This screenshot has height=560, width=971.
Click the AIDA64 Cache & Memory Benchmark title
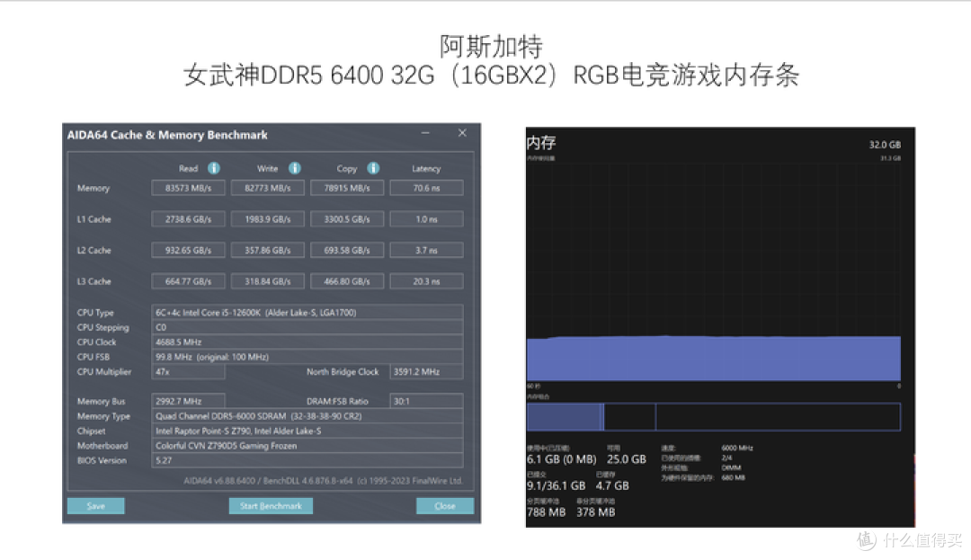tap(167, 135)
